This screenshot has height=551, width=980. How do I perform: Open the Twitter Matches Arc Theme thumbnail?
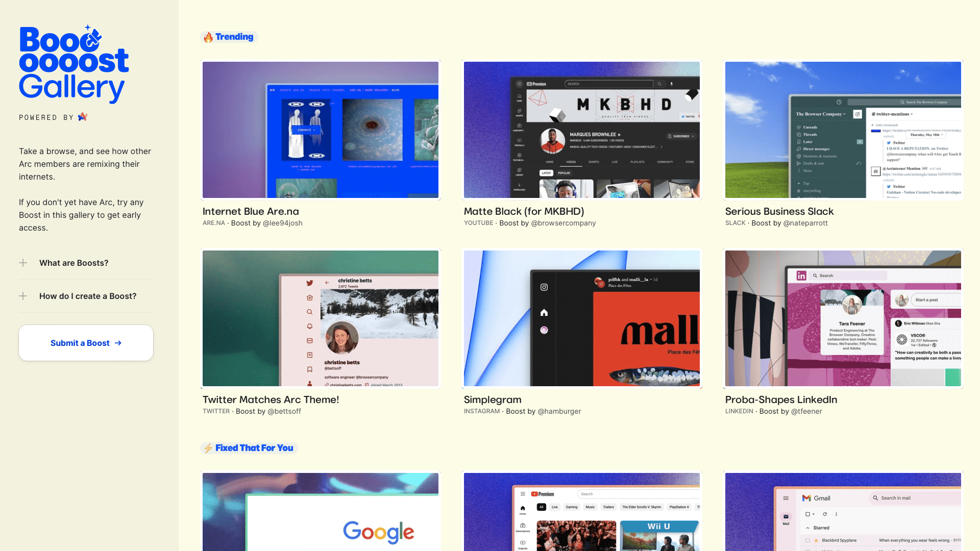pos(321,318)
